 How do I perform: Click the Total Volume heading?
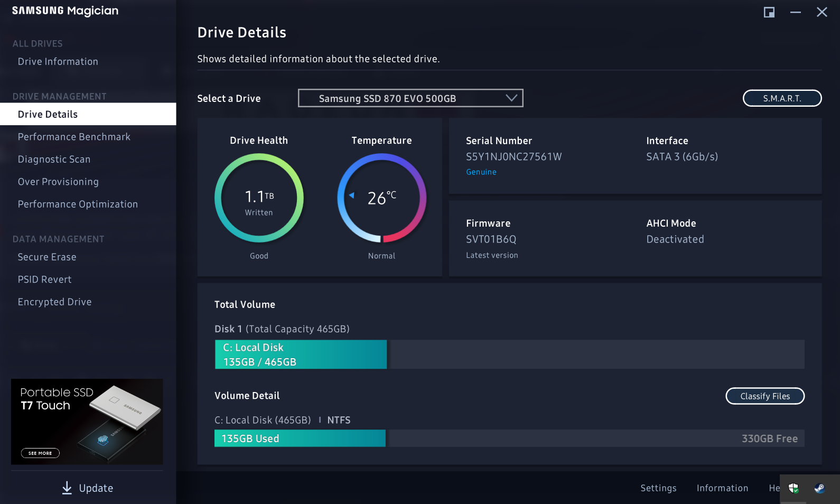click(x=245, y=305)
